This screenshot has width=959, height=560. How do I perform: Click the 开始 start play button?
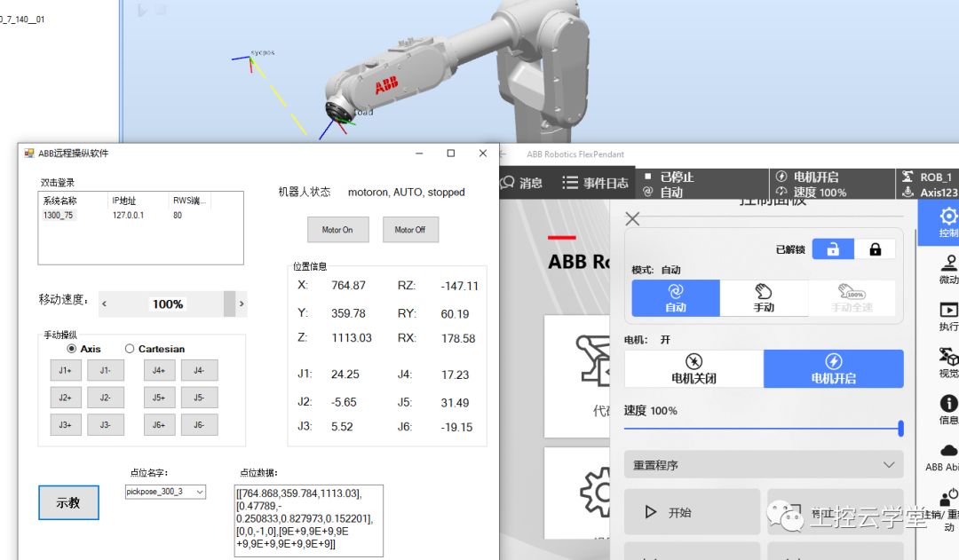(693, 512)
